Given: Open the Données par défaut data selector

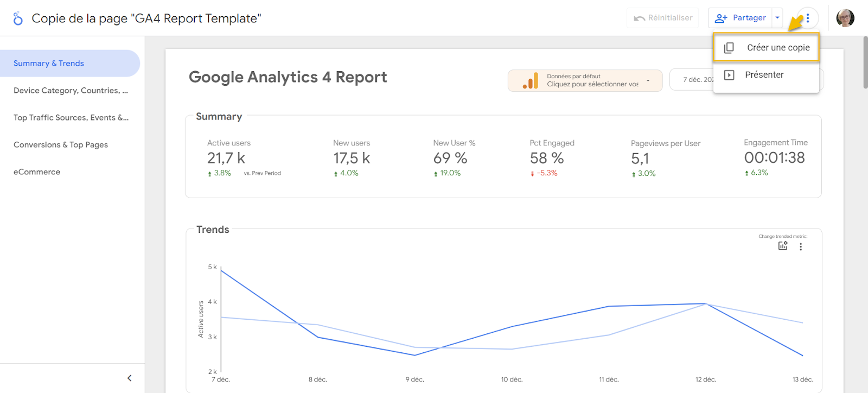Looking at the screenshot, I should tap(585, 80).
